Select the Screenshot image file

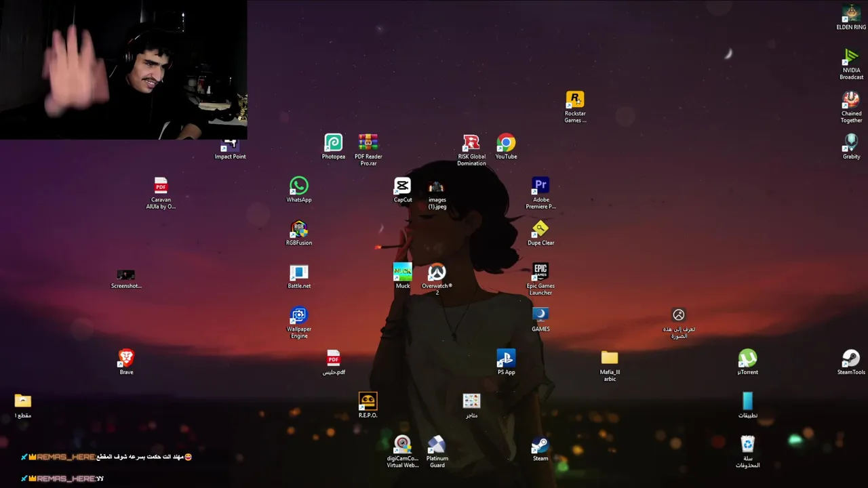(126, 279)
